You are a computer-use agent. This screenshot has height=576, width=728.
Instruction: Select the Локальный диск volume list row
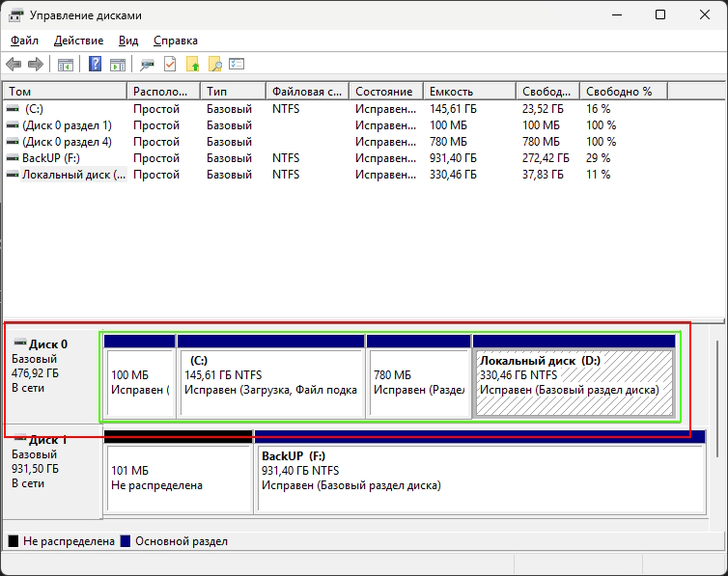pos(73,175)
